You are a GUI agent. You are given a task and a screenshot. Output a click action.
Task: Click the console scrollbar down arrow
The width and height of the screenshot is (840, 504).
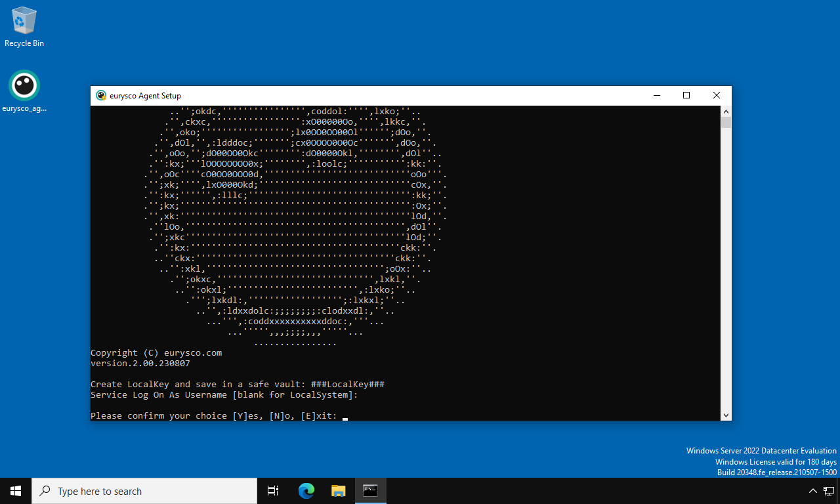pyautogui.click(x=726, y=415)
